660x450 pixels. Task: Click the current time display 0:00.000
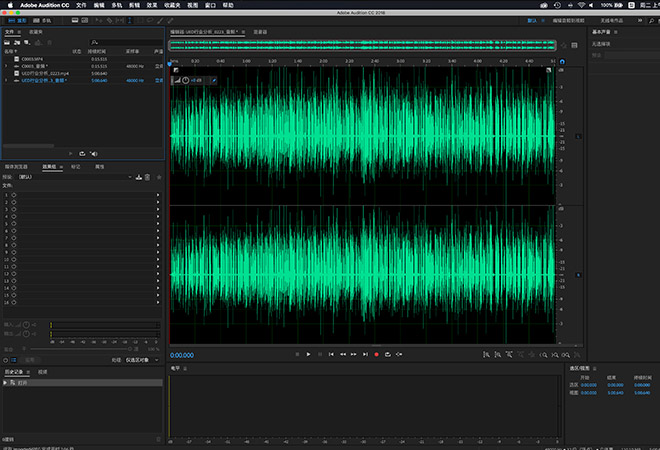pos(182,354)
